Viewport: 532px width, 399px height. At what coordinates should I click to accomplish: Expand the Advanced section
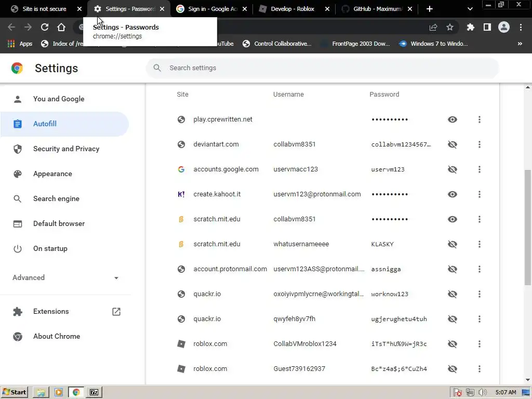click(65, 277)
